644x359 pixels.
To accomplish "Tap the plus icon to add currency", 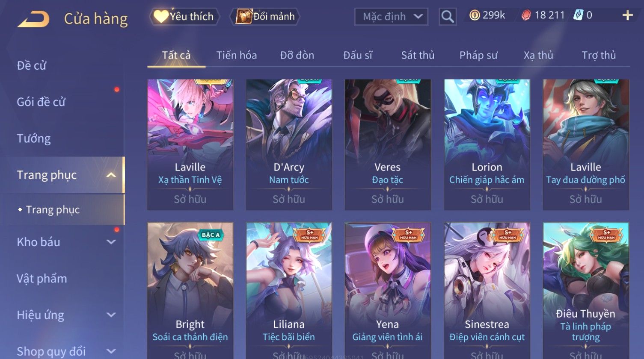I will 627,16.
